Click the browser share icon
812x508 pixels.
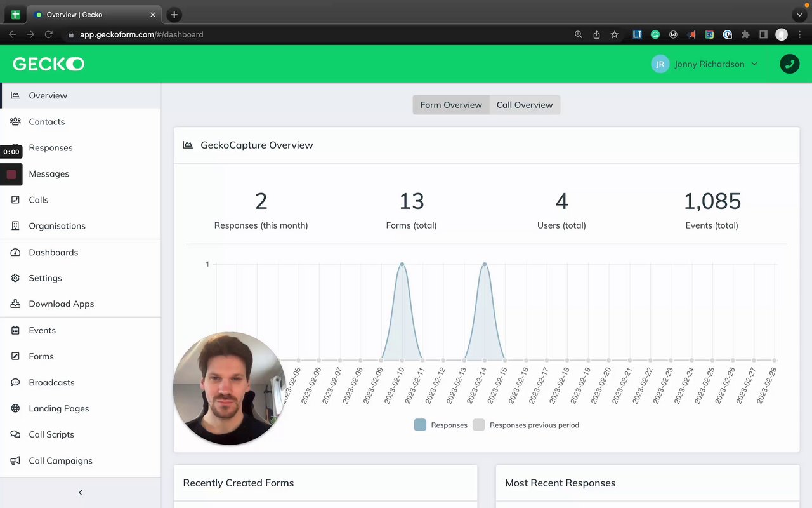tap(596, 34)
